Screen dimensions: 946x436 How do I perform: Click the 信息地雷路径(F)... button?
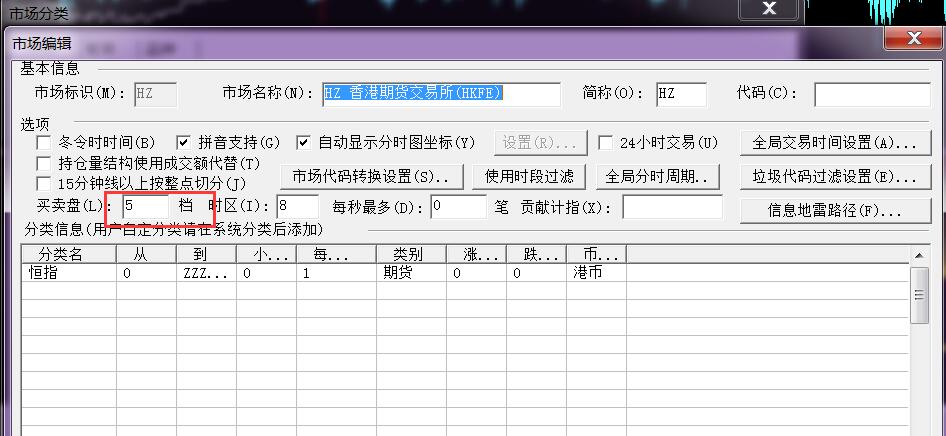coord(835,211)
